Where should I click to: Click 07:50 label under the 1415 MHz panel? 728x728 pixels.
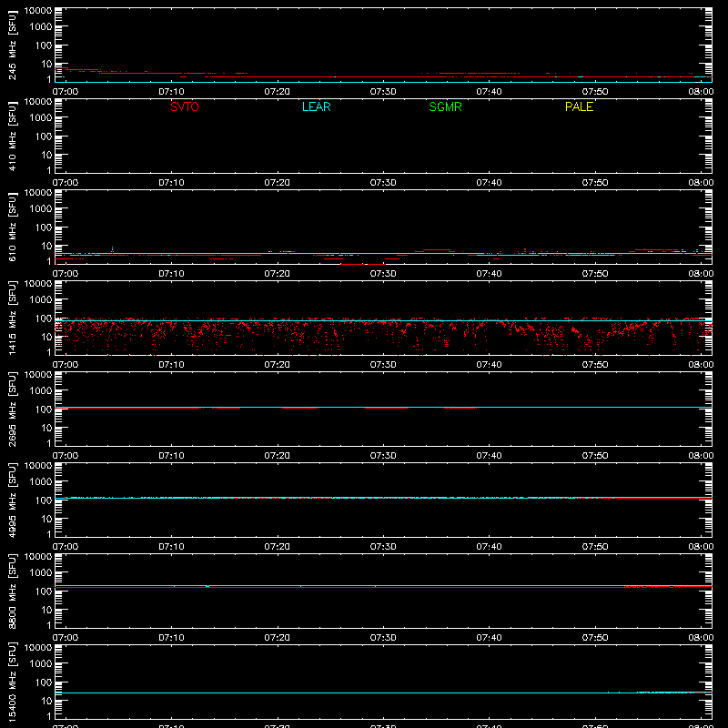pyautogui.click(x=595, y=365)
